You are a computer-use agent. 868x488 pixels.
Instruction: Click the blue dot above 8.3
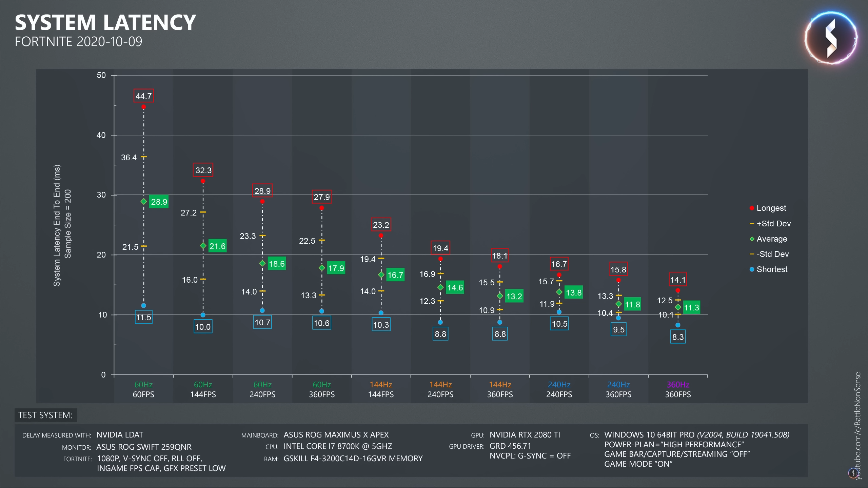click(678, 325)
